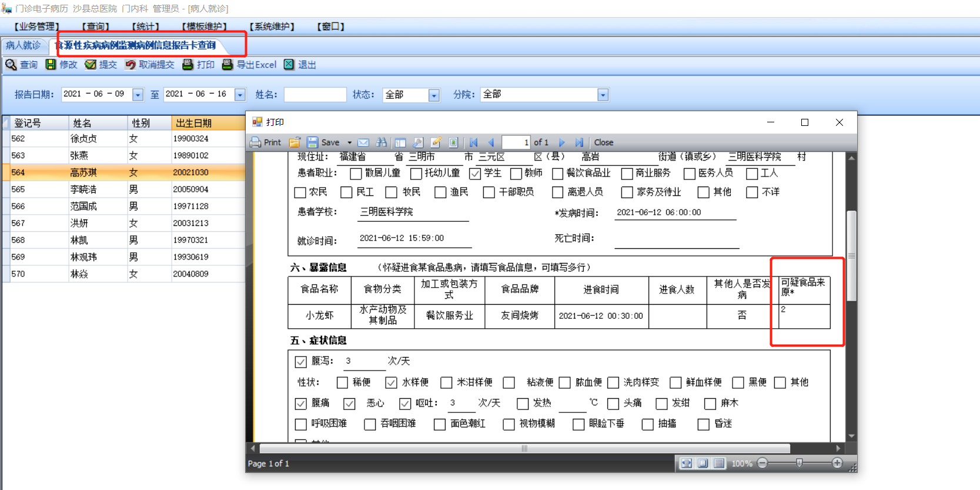Click the page number field in preview
This screenshot has width=980, height=490.
(x=516, y=142)
